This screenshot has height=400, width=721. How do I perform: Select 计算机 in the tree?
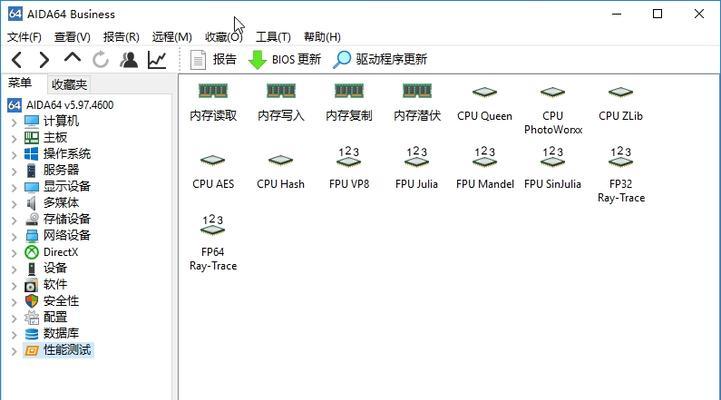pyautogui.click(x=52, y=121)
